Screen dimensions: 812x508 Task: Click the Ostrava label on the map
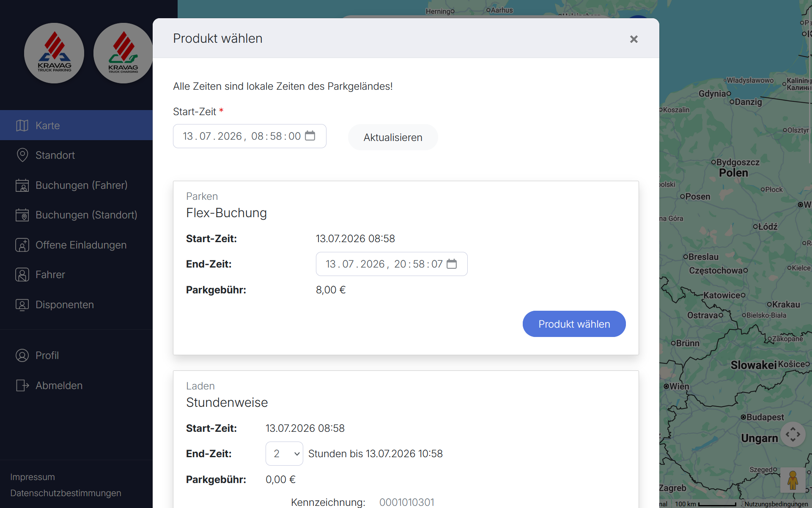tap(702, 315)
